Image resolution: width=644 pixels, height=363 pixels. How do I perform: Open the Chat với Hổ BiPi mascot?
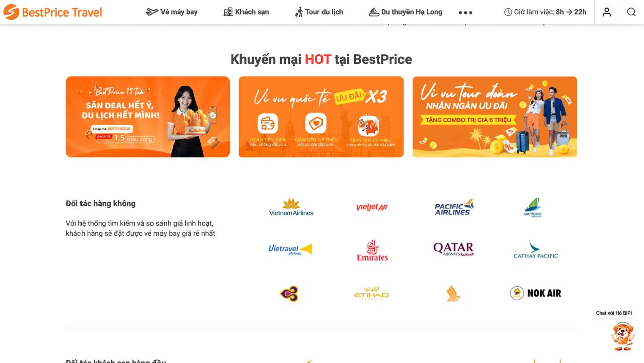pos(623,335)
